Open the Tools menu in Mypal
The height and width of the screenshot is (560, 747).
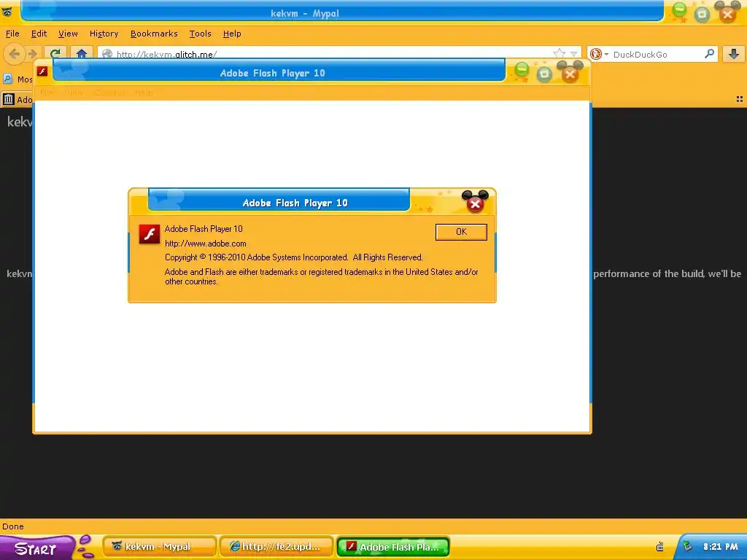pos(200,34)
